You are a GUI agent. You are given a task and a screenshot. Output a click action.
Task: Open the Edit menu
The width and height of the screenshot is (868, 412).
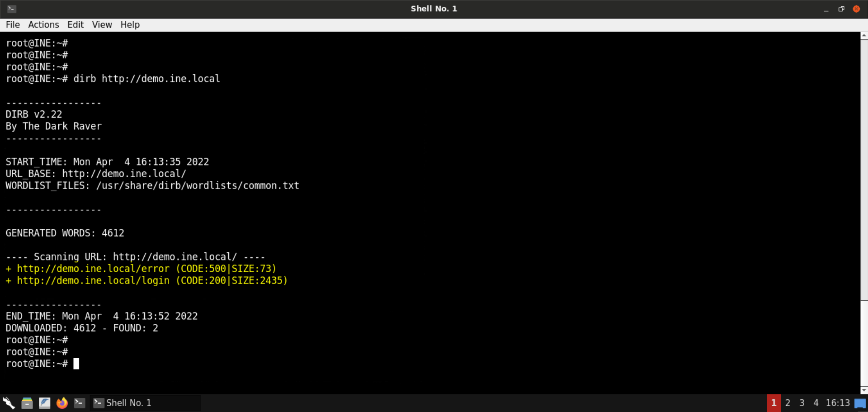(75, 24)
